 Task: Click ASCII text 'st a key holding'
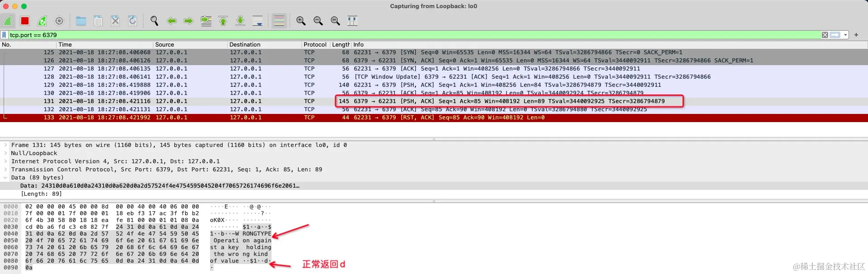240,247
